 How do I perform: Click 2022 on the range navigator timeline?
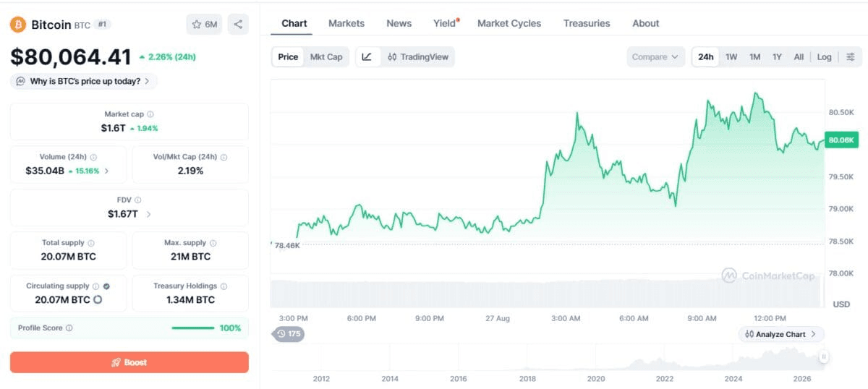click(665, 378)
